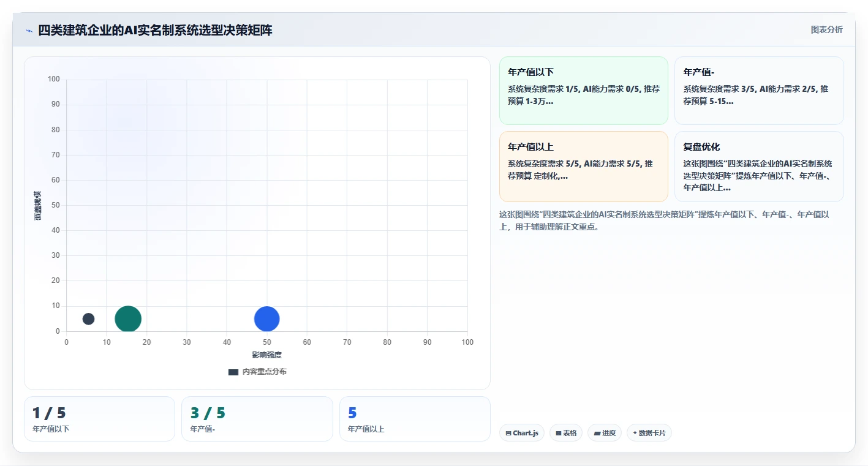The width and height of the screenshot is (868, 466).
Task: Click the 数据卡片 tag chip
Action: [x=649, y=433]
